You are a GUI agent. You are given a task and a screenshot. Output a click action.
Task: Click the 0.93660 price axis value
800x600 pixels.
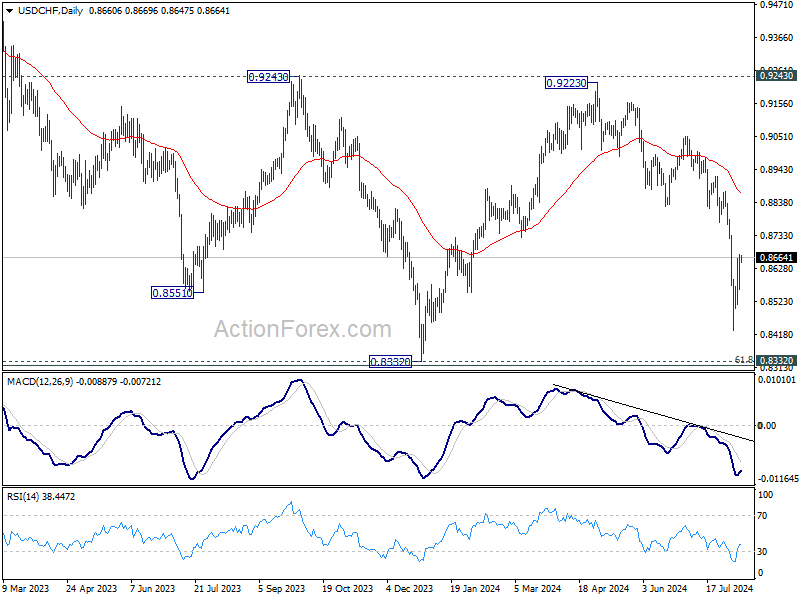[777, 38]
